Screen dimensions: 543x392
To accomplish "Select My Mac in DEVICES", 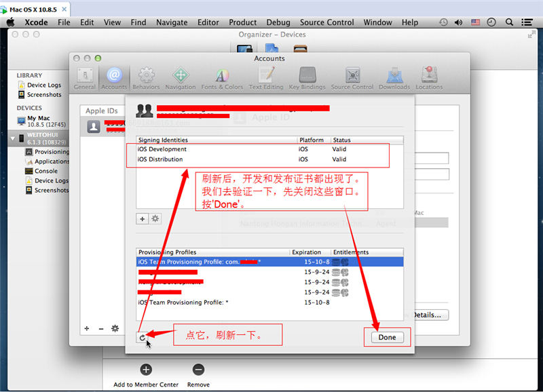I will (41, 121).
